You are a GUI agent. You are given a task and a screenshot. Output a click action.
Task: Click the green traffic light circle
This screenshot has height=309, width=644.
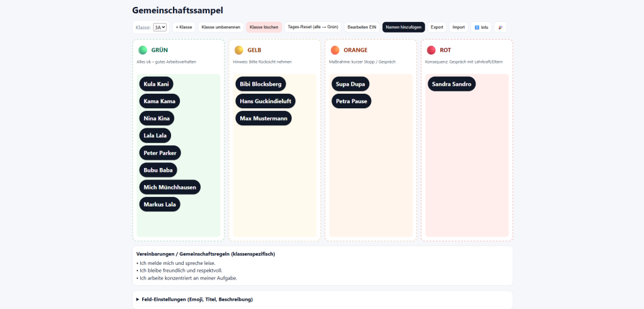pyautogui.click(x=143, y=50)
